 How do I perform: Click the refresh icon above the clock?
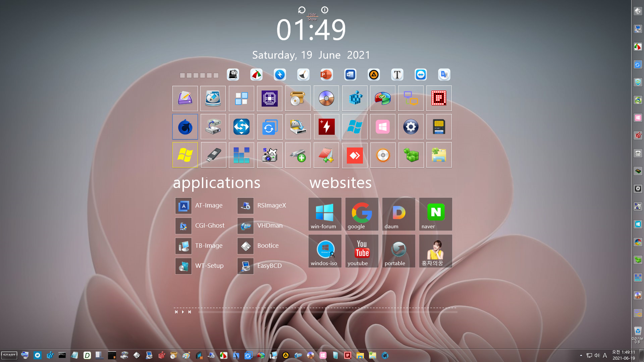[x=302, y=10]
